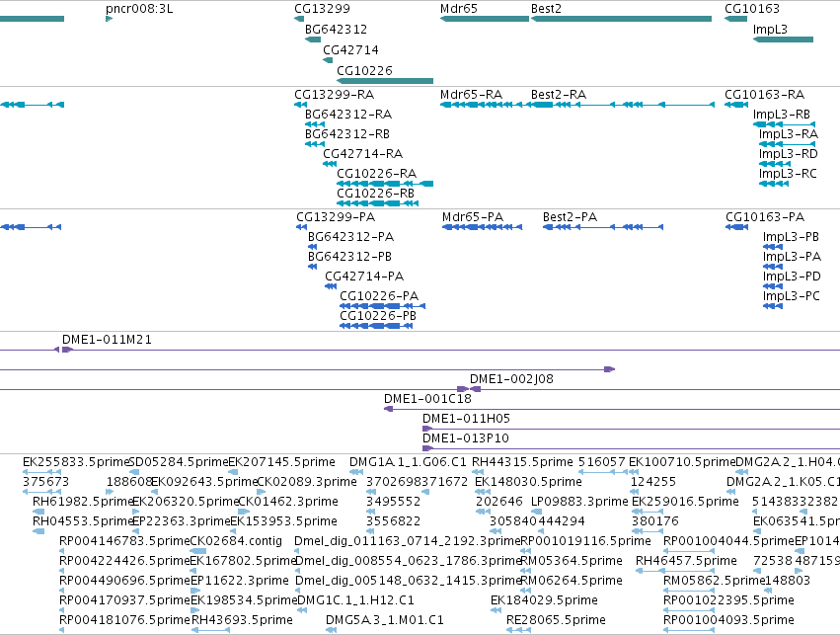Select protein CG10226-PA

pos(383,306)
